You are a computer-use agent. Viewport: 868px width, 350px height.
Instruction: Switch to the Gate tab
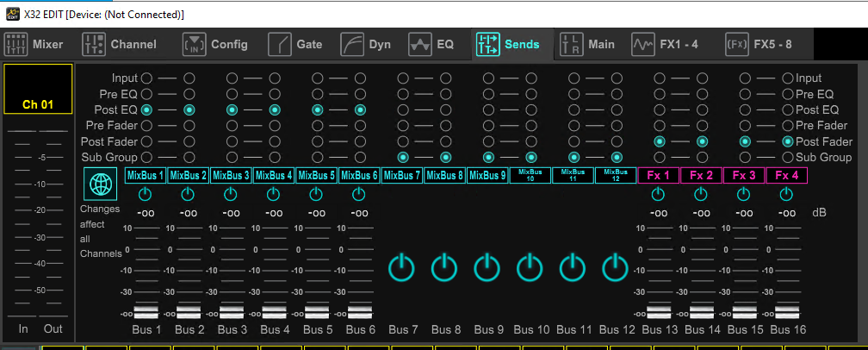pyautogui.click(x=295, y=44)
